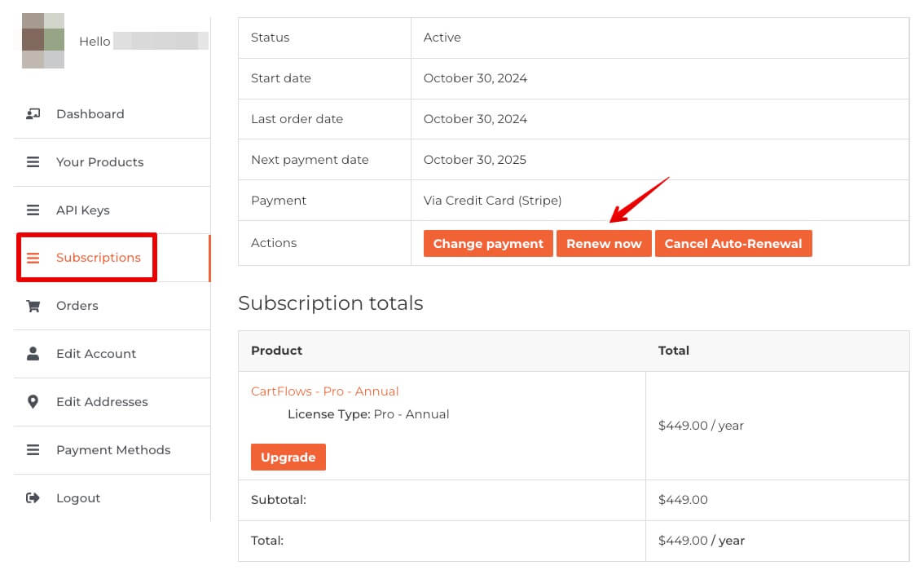Open the CartFlows - Pro - Annual link
The width and height of the screenshot is (924, 579).
pyautogui.click(x=324, y=391)
